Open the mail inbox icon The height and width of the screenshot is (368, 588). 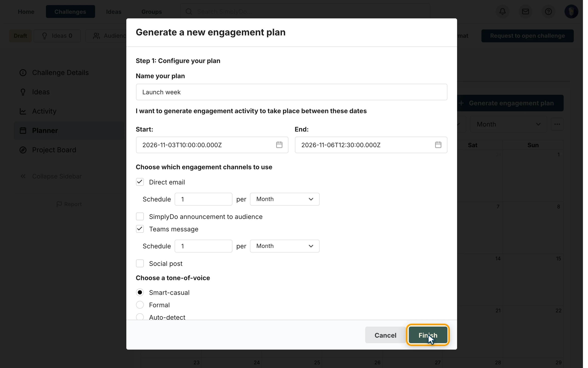pos(525,11)
